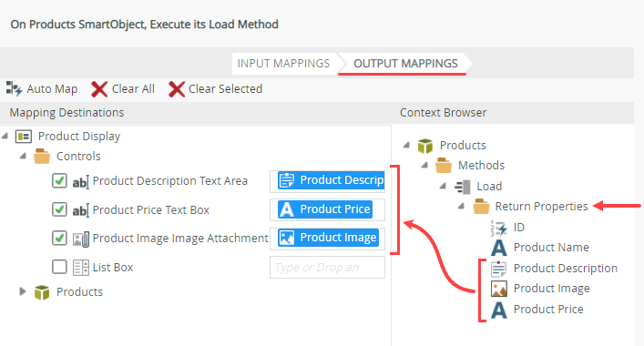Screen dimensions: 644x346
Task: Uncheck Product Image Image Attachment checkbox
Action: (59, 238)
